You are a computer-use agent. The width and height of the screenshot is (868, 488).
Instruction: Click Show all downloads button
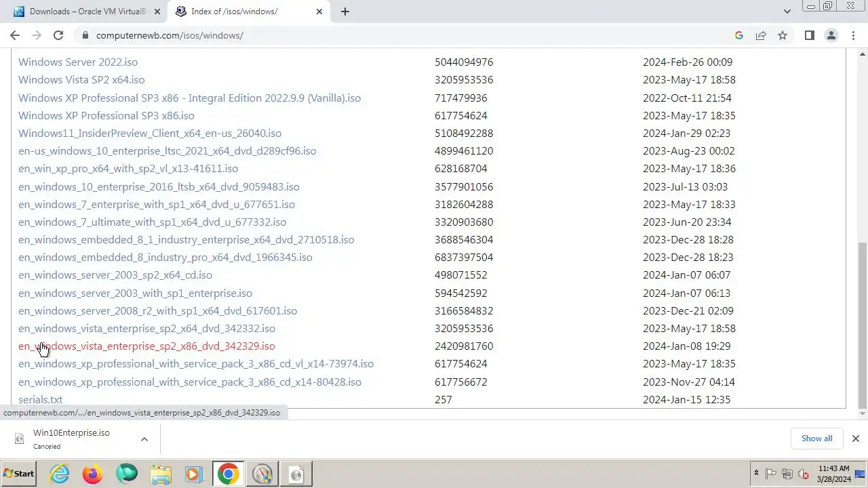pyautogui.click(x=816, y=439)
